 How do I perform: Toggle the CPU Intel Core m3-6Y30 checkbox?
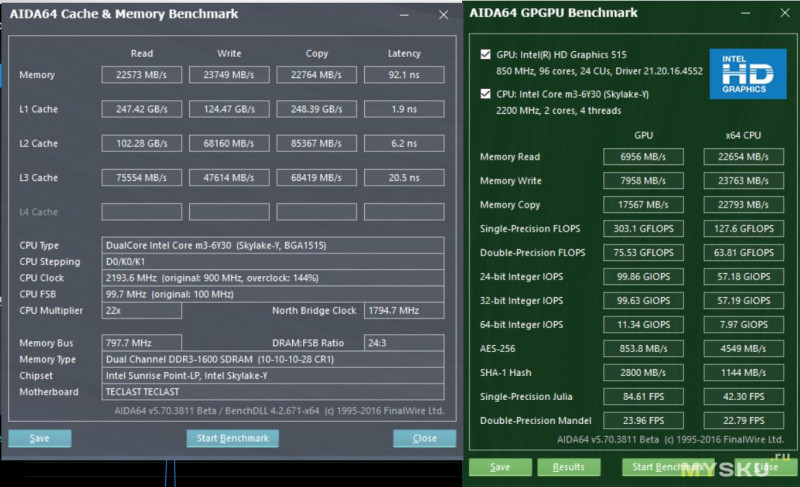pyautogui.click(x=486, y=94)
